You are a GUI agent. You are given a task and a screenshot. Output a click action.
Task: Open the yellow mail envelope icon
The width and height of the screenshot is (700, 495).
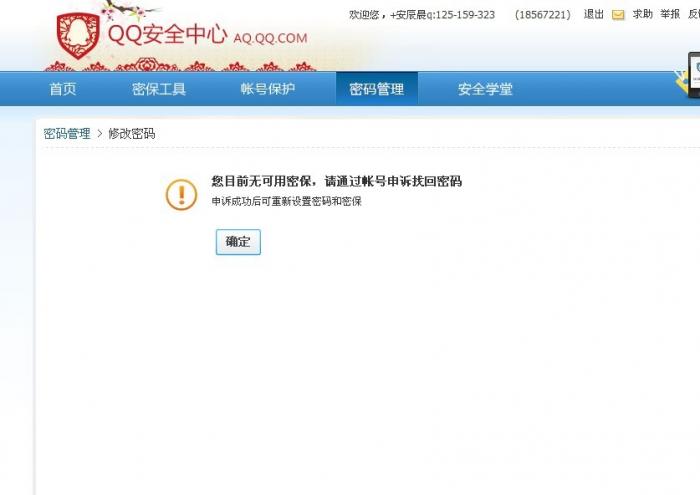point(618,15)
